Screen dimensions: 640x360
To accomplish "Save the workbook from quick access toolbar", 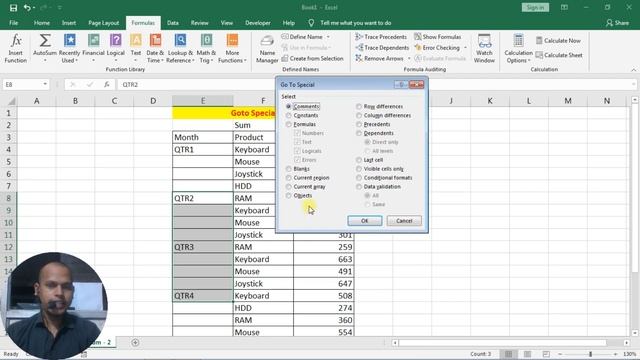I will (13, 7).
